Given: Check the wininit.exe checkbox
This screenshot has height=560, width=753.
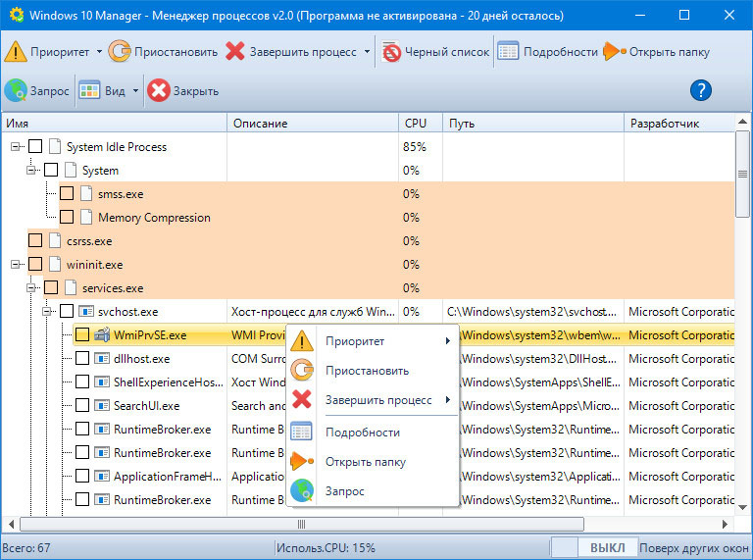Looking at the screenshot, I should 35,264.
